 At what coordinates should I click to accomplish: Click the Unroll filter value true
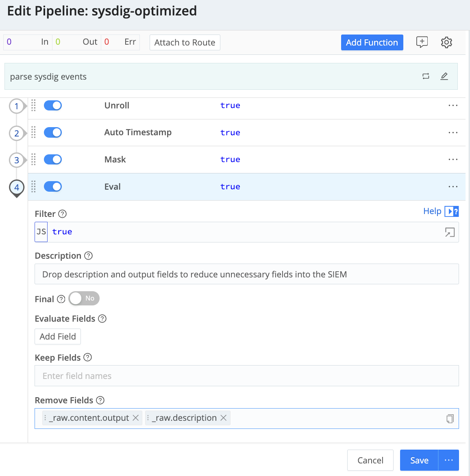[x=230, y=106]
